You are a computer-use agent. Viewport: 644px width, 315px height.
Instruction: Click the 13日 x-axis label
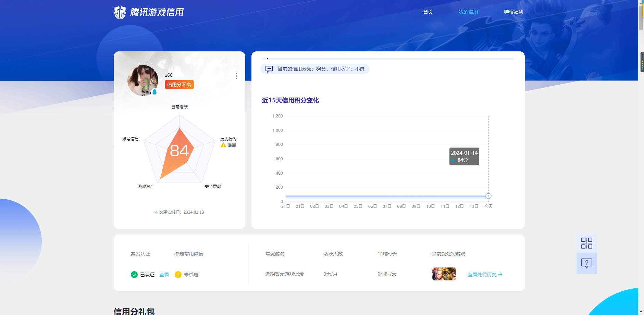(x=474, y=206)
